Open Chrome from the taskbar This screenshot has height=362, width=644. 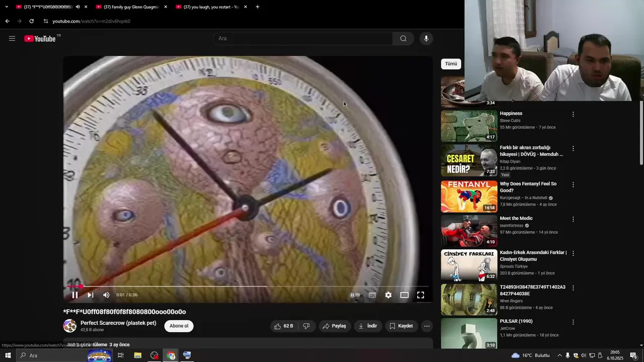point(171,355)
